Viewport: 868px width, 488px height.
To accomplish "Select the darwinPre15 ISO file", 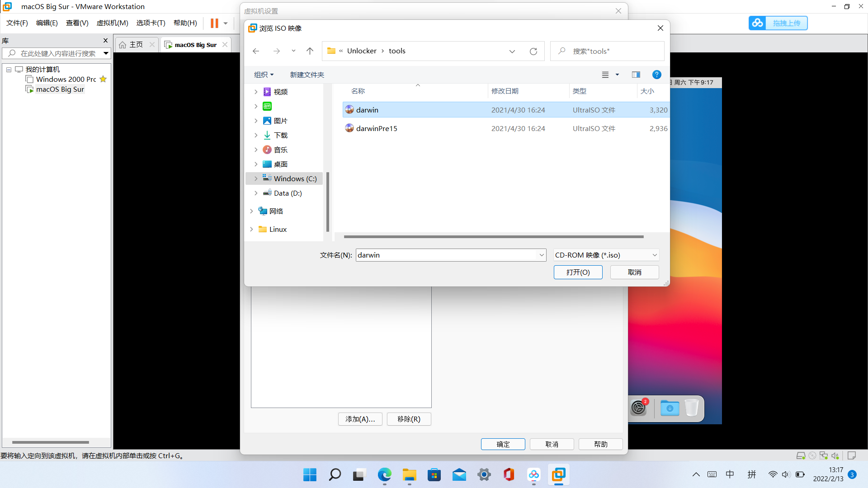I will (377, 128).
